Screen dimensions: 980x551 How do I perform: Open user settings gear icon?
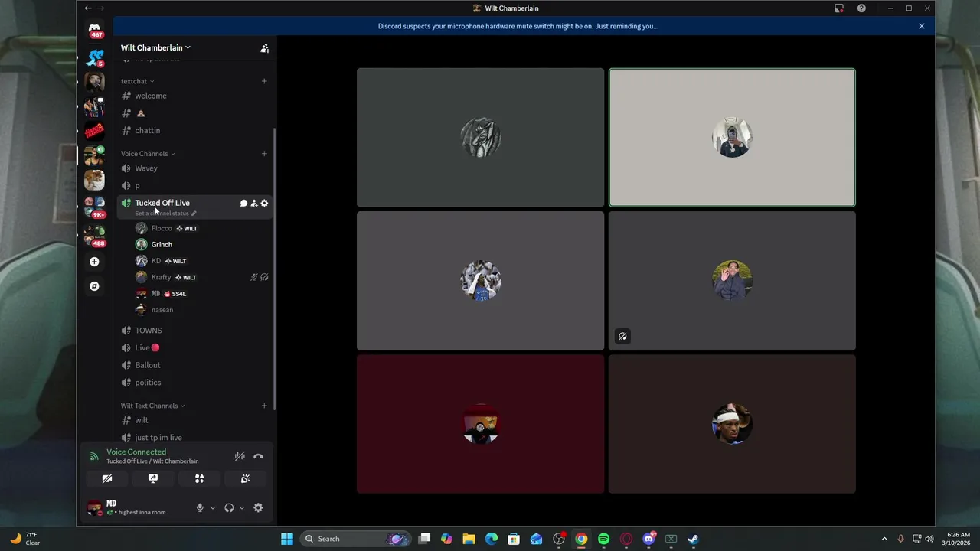click(x=258, y=507)
